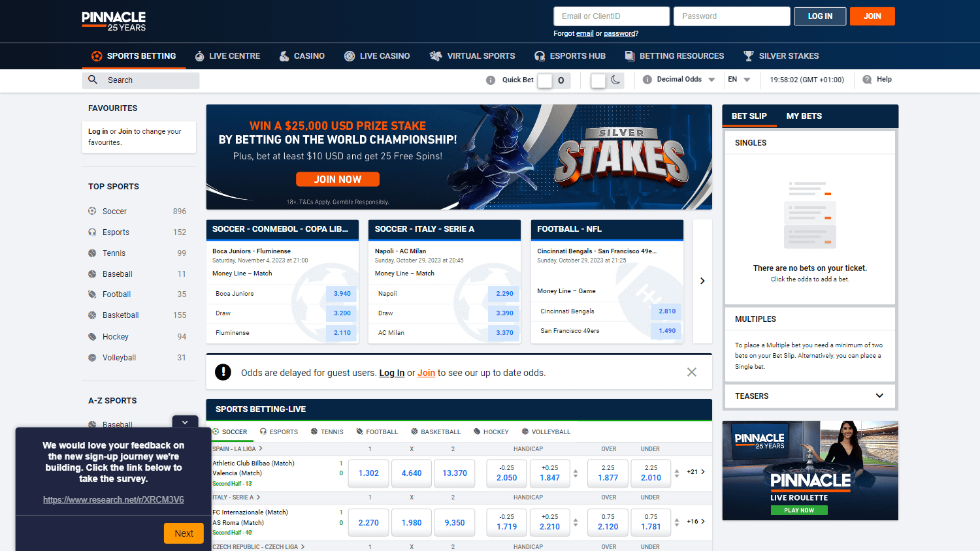Click Esports icon in Top Sports
980x551 pixels.
click(92, 232)
